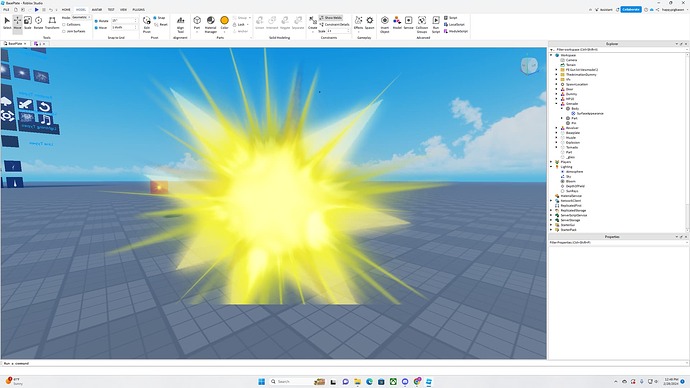Insert a new Script

451,18
